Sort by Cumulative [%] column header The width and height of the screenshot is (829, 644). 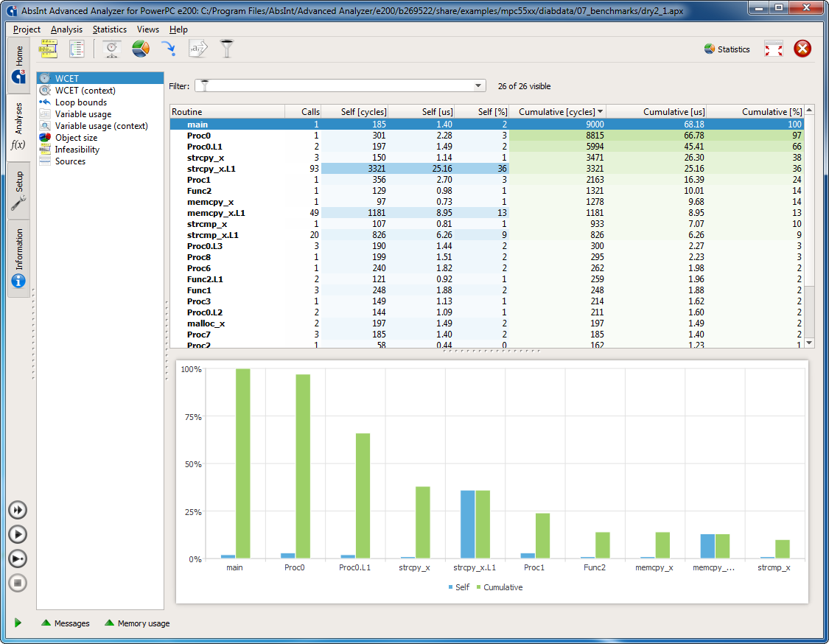click(x=755, y=111)
